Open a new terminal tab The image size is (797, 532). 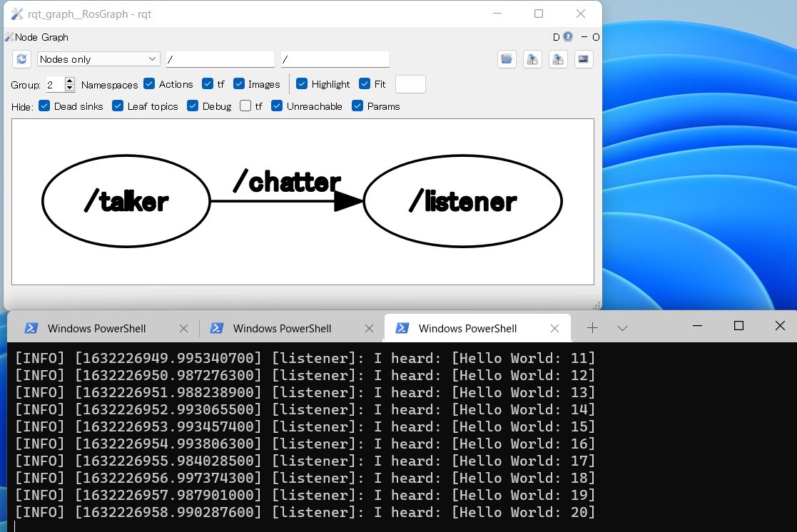pos(592,328)
